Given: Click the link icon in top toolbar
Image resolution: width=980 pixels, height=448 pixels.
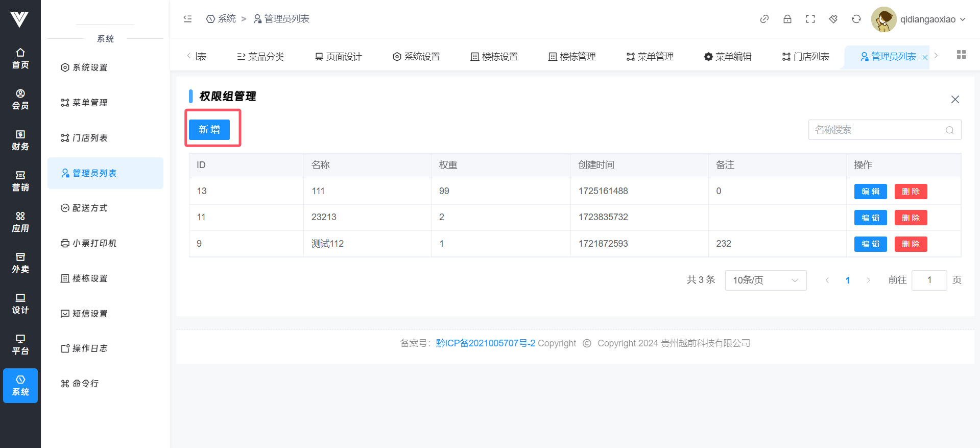Looking at the screenshot, I should coord(764,19).
